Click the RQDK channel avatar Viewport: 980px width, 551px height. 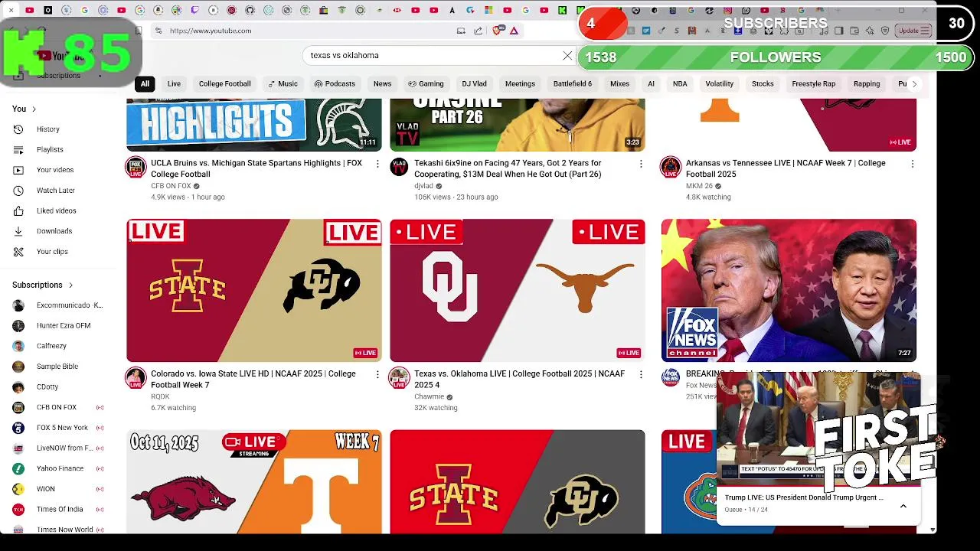point(136,377)
